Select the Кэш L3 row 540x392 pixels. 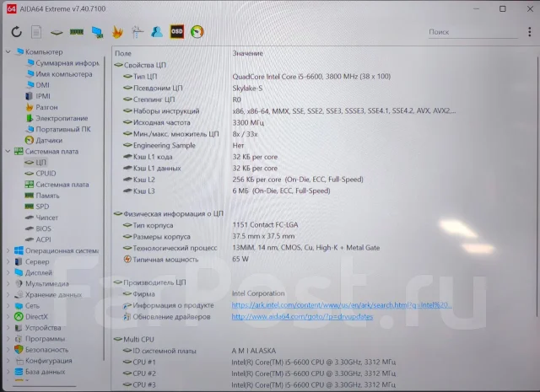tap(226, 191)
